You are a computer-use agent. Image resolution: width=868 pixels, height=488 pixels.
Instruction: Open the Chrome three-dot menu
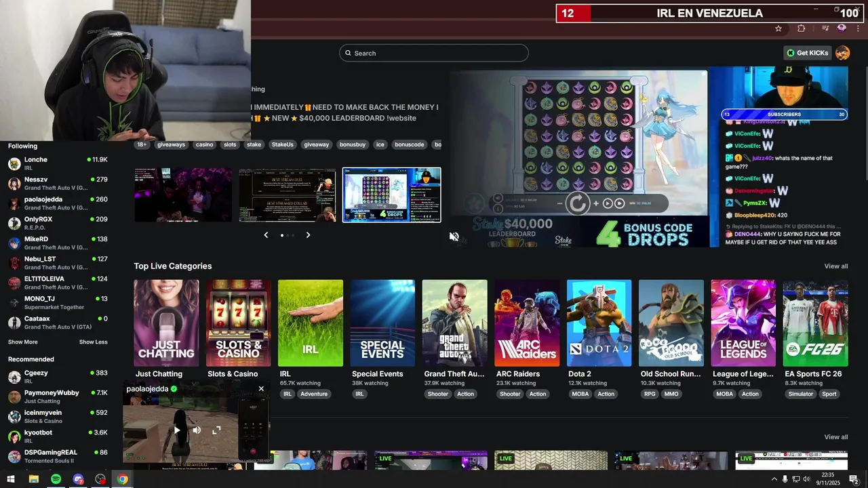(859, 28)
